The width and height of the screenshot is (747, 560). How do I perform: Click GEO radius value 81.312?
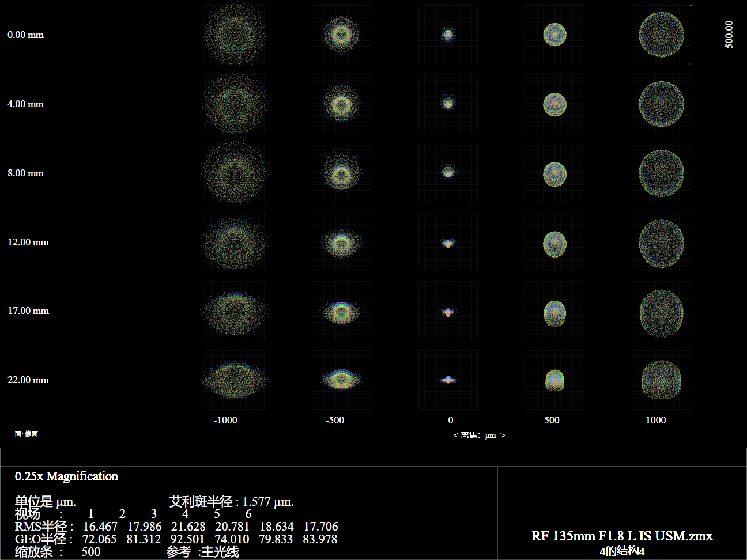coord(144,539)
